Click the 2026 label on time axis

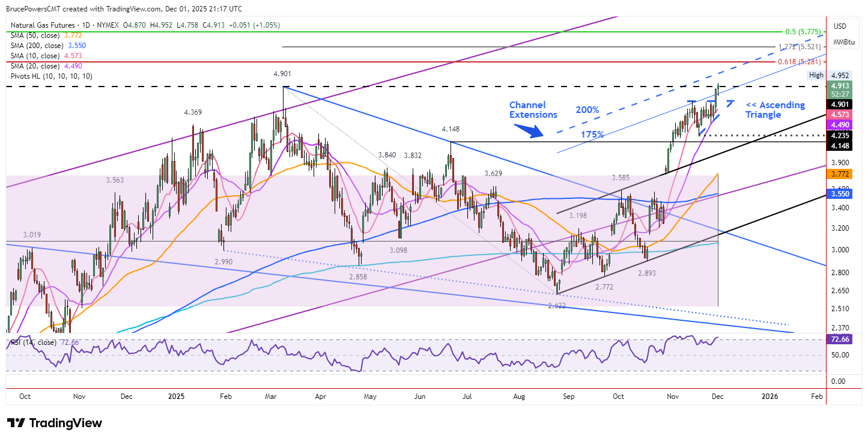click(x=769, y=397)
